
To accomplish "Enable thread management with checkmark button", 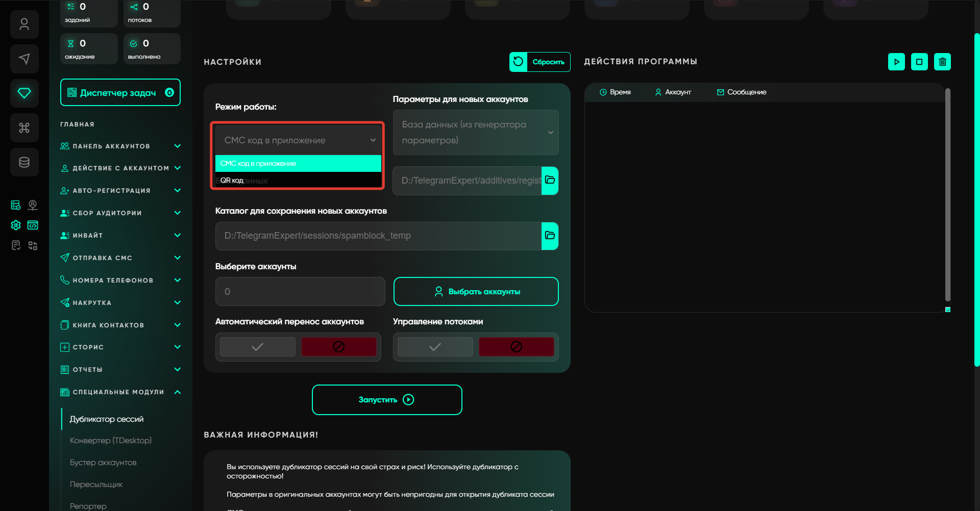I will [435, 347].
